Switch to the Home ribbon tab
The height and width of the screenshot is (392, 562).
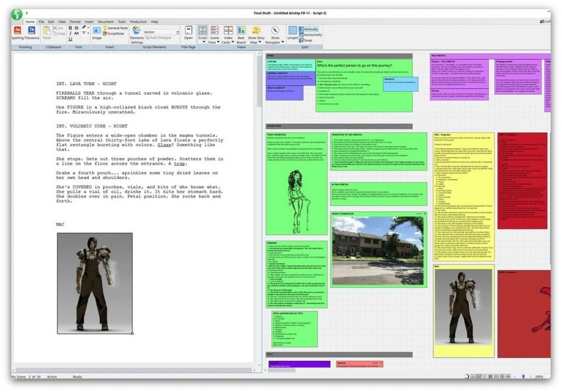[x=29, y=21]
